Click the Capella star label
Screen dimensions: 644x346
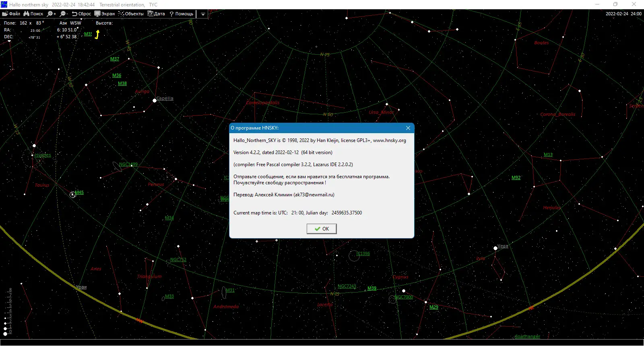[165, 98]
